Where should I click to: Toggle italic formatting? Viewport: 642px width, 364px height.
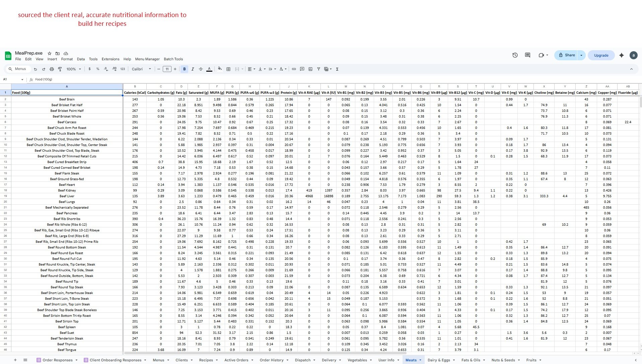[x=193, y=69]
